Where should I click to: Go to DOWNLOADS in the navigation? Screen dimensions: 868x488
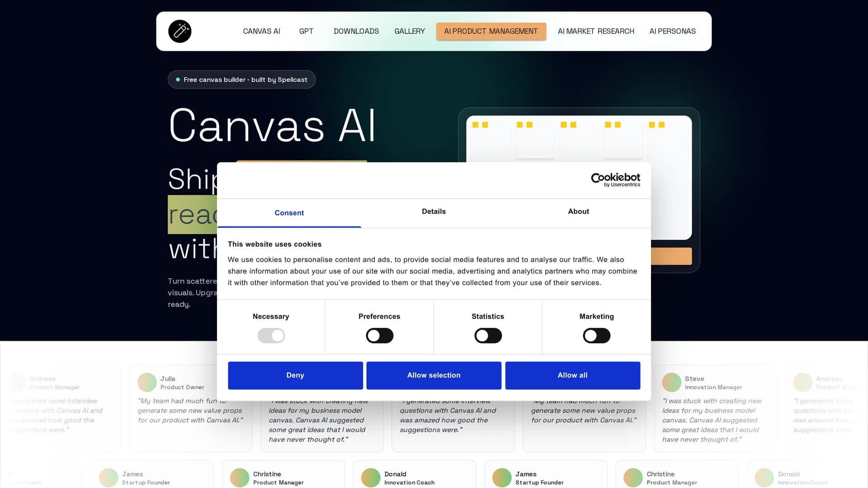tap(356, 31)
